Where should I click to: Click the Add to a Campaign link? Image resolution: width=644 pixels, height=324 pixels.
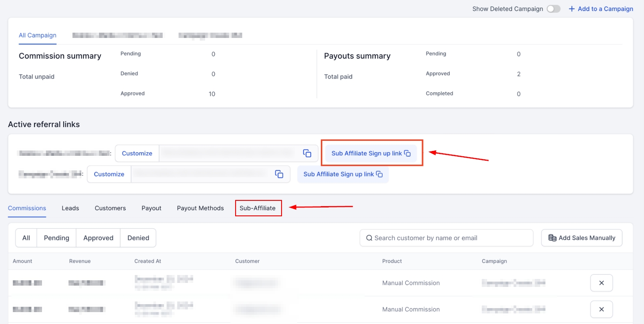[605, 9]
